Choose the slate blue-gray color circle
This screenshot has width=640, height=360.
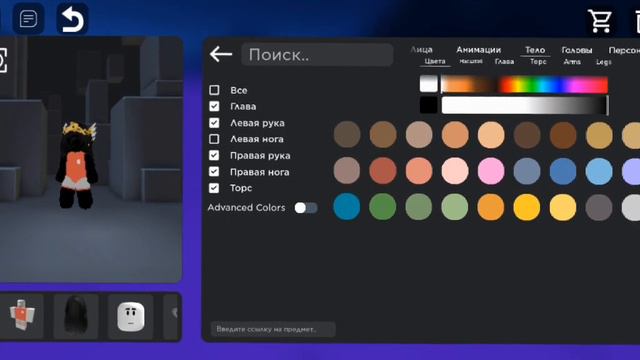[x=527, y=171]
